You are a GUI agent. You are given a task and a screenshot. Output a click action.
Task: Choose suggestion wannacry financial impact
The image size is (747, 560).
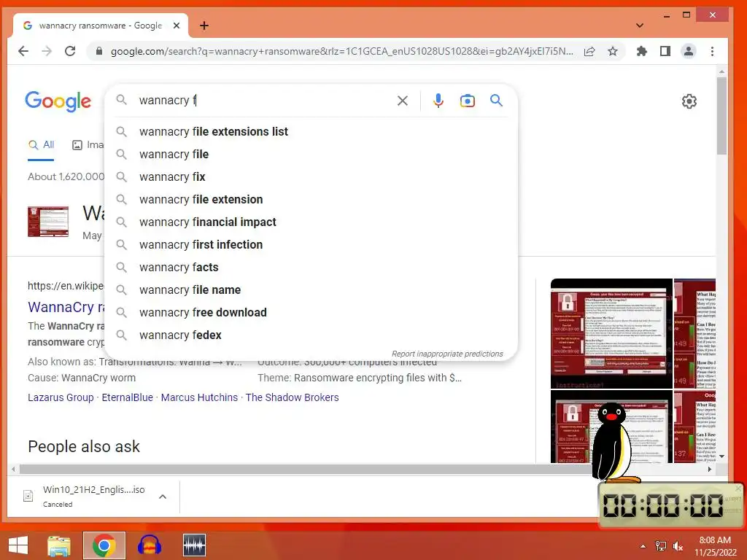(311, 222)
